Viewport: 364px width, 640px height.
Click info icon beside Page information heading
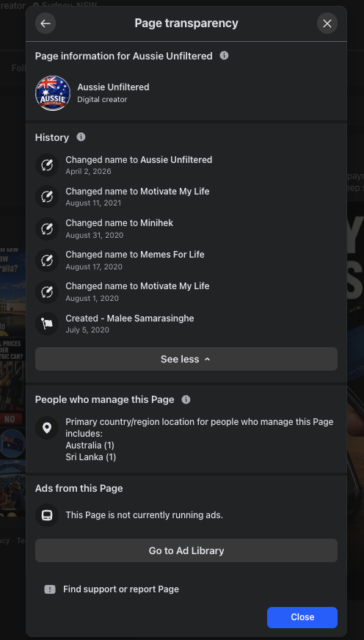coord(224,56)
